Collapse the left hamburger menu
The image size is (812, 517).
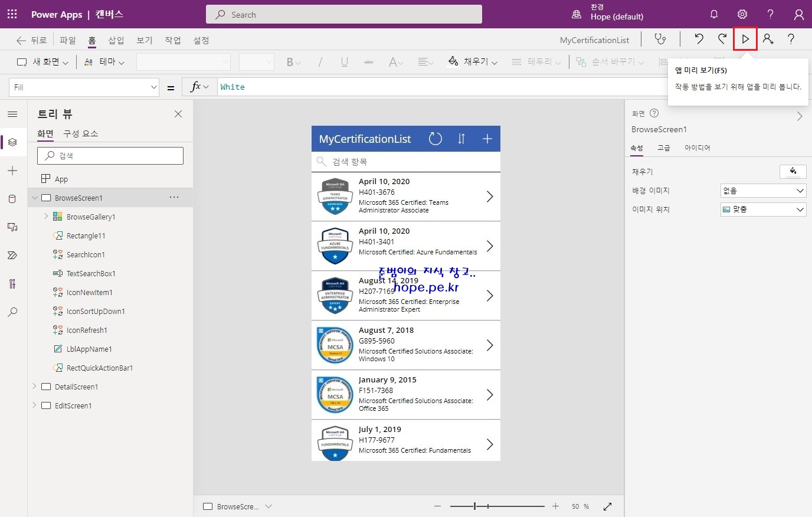(x=12, y=114)
